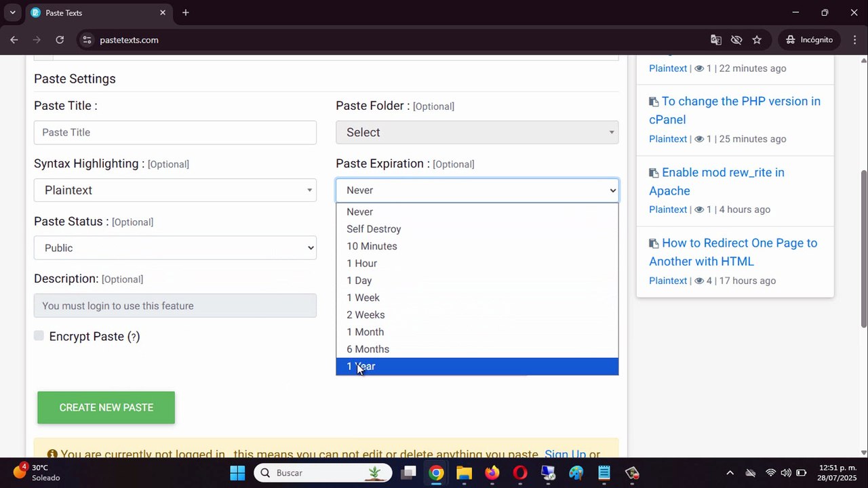Open site information icon in address bar
The height and width of the screenshot is (488, 868).
click(x=87, y=40)
